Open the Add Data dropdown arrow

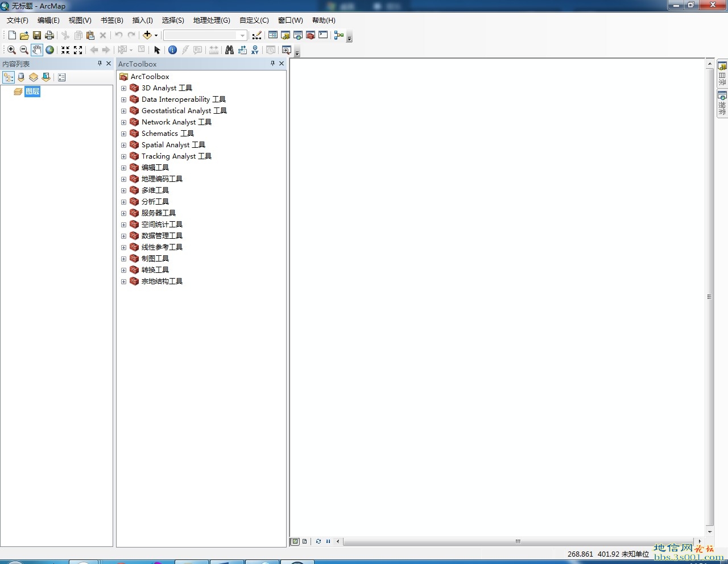coord(156,35)
